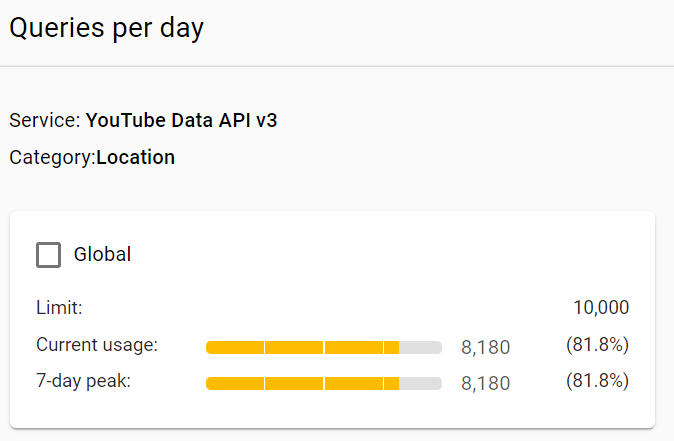
Task: Click the Queries per day heading
Action: pyautogui.click(x=106, y=28)
